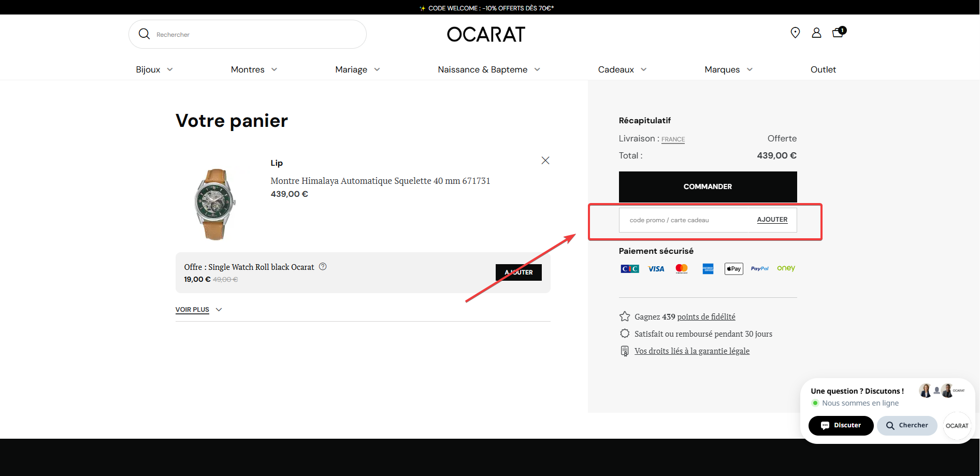Click the OCARAT header logo
The height and width of the screenshot is (476, 980).
[x=486, y=34]
